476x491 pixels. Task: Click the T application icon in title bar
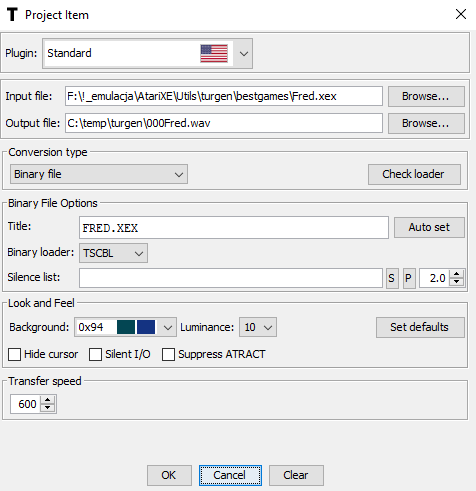click(x=12, y=14)
